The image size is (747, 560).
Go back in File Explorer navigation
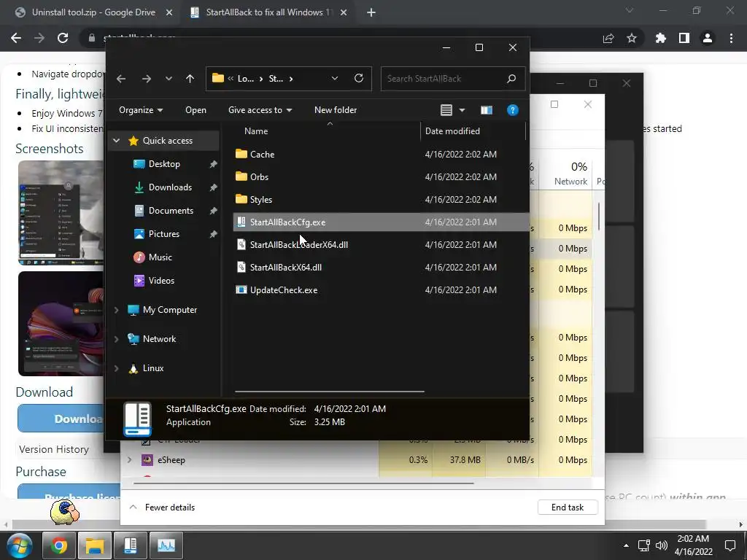(121, 79)
